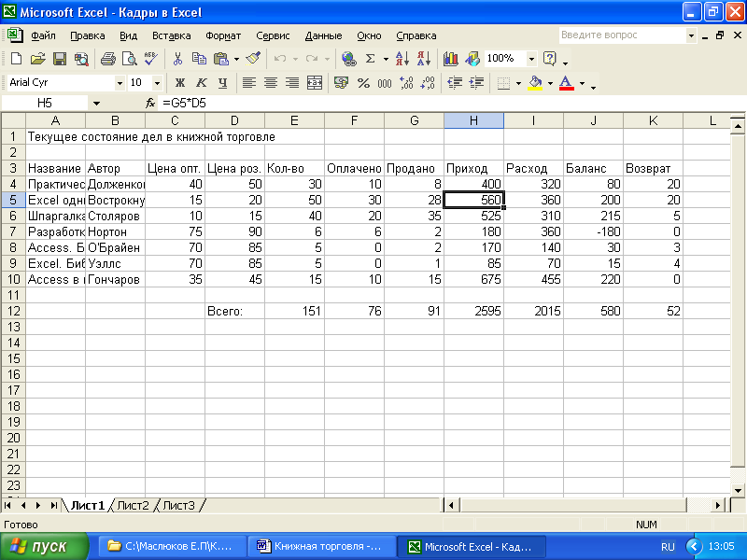This screenshot has height=560, width=747.
Task: Open the Формат menu
Action: coord(223,35)
